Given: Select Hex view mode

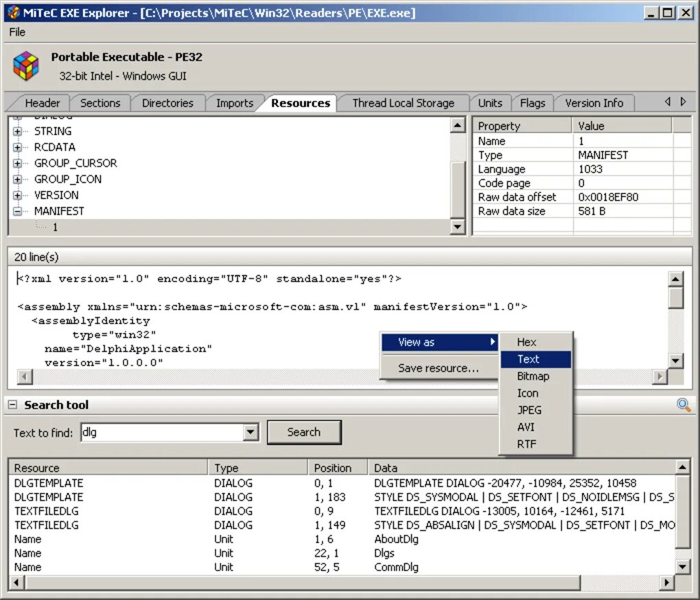Looking at the screenshot, I should pos(536,343).
